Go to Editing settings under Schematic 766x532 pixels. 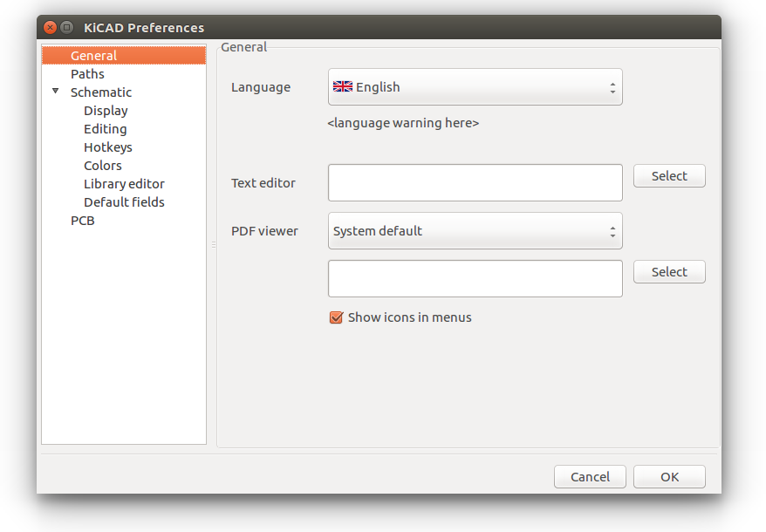(x=105, y=129)
